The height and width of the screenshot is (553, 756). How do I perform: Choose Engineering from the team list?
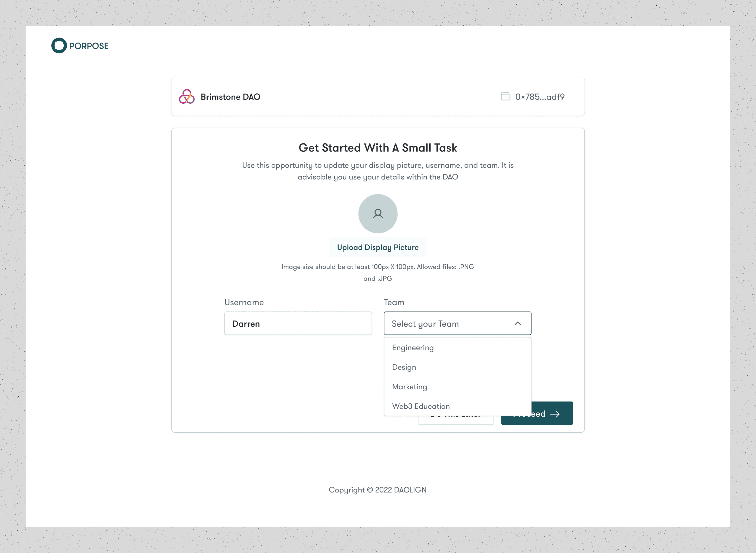point(413,348)
